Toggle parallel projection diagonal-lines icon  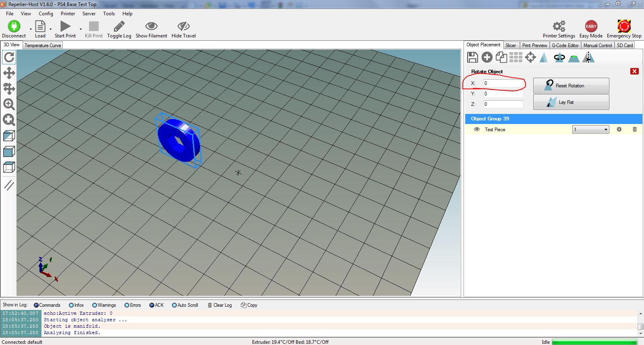(9, 185)
